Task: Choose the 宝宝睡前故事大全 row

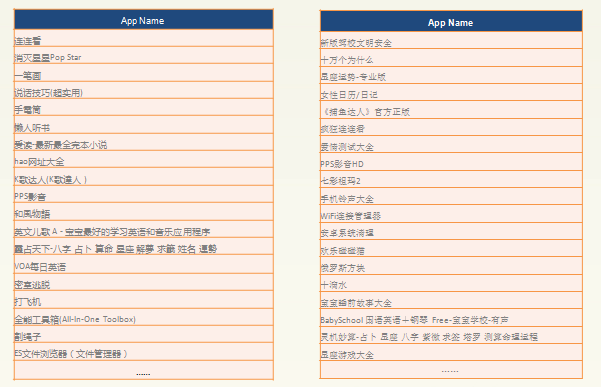Action: tap(451, 301)
